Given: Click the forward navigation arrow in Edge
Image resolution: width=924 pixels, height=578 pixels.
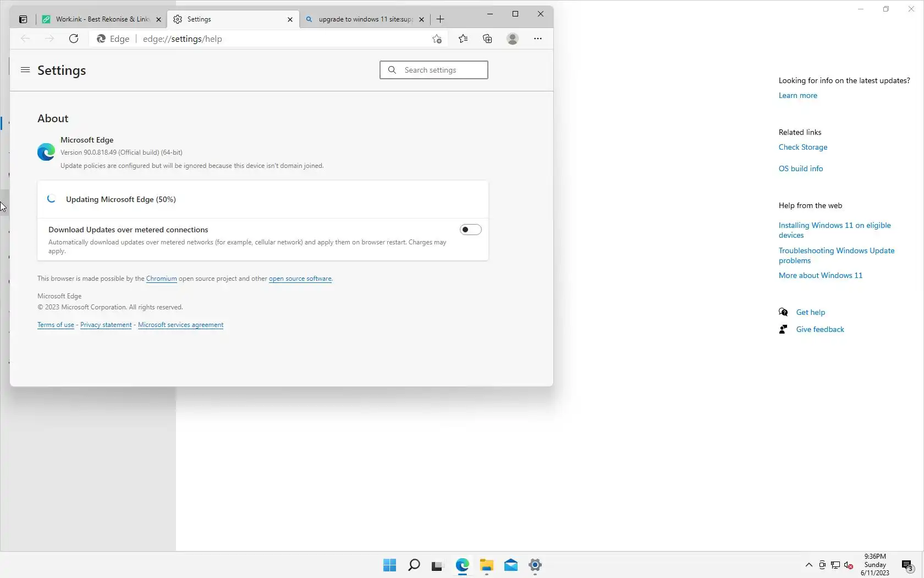Looking at the screenshot, I should 49,39.
